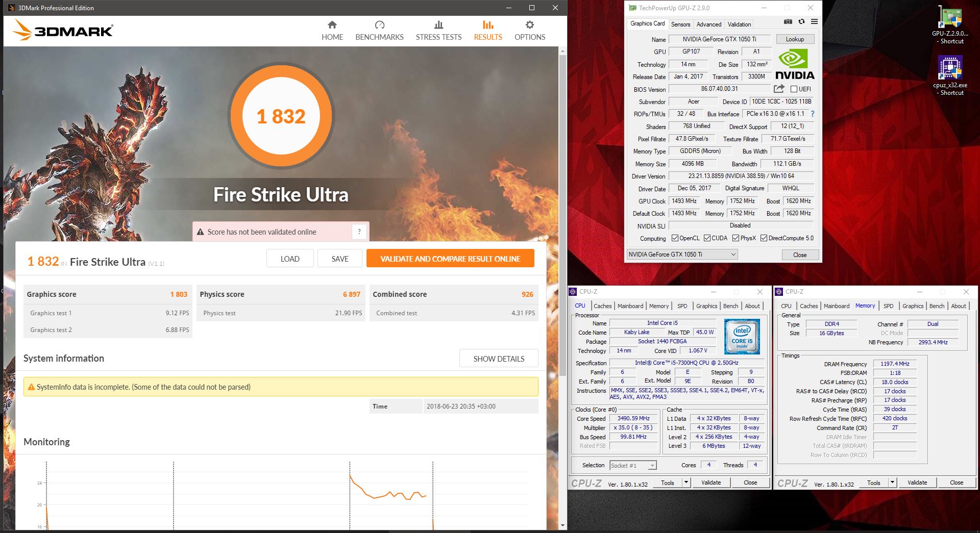The height and width of the screenshot is (533, 980).
Task: Expand Tools dropdown arrow in Memory window
Action: [892, 483]
